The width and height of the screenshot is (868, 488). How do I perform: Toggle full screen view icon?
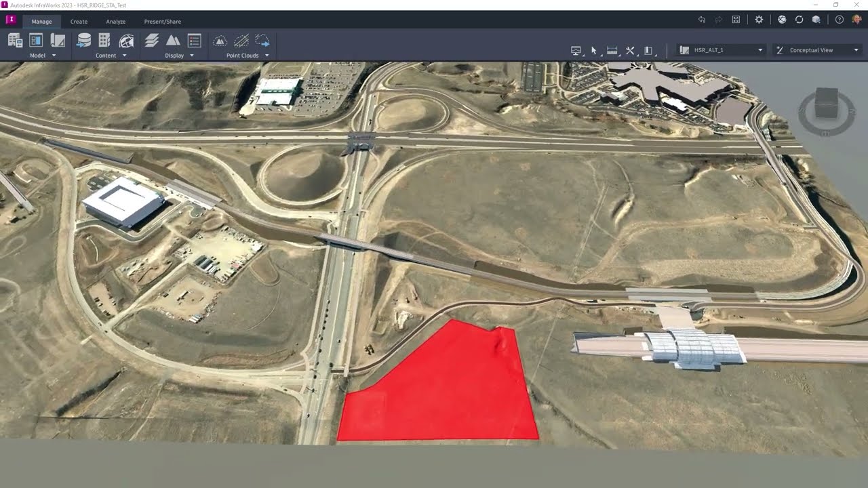(736, 20)
